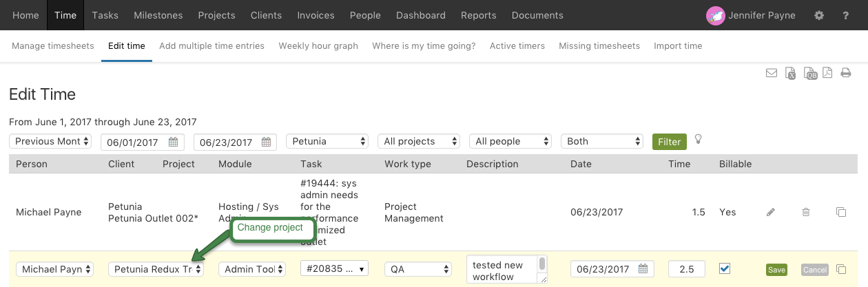Export time entries to QuickBooks

810,73
